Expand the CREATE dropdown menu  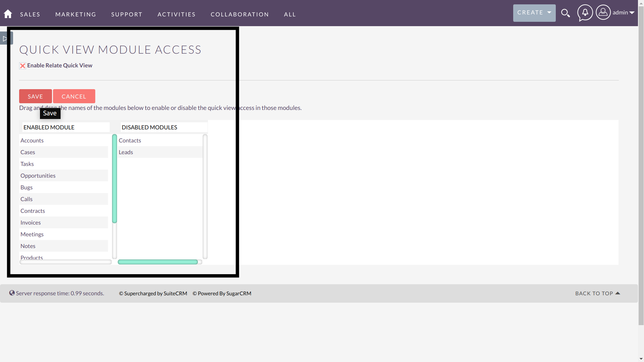[534, 13]
